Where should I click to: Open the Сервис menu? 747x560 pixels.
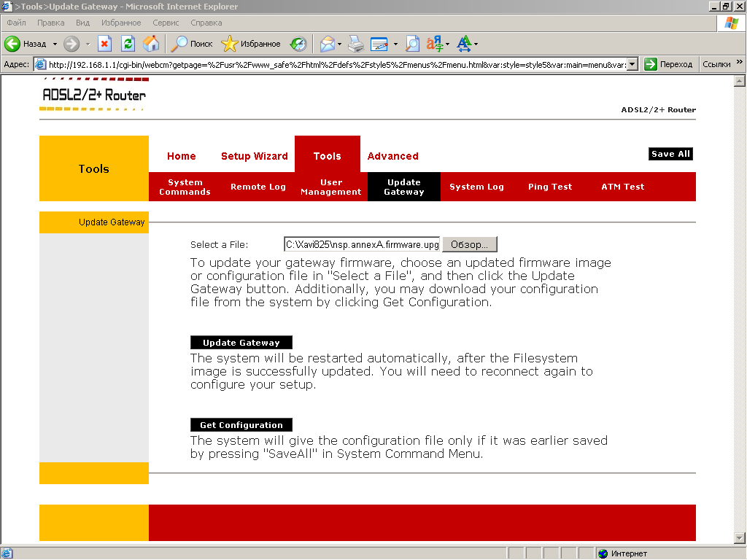pos(166,23)
